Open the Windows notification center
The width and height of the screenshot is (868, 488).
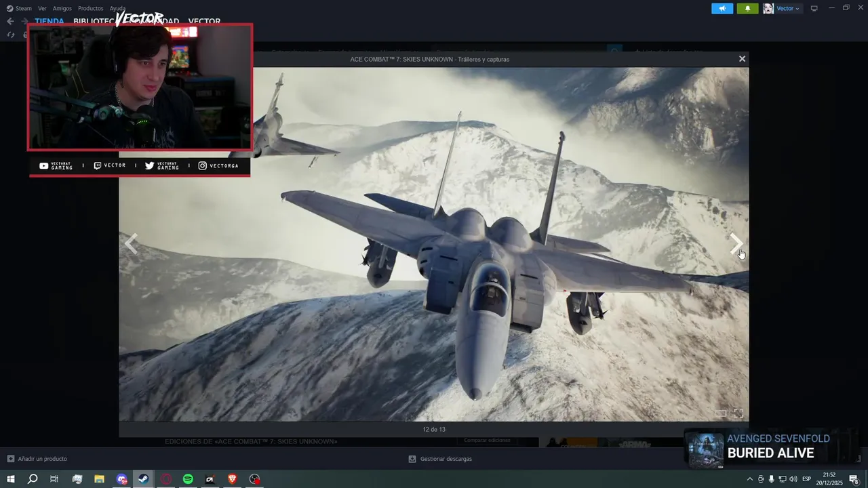tap(854, 479)
